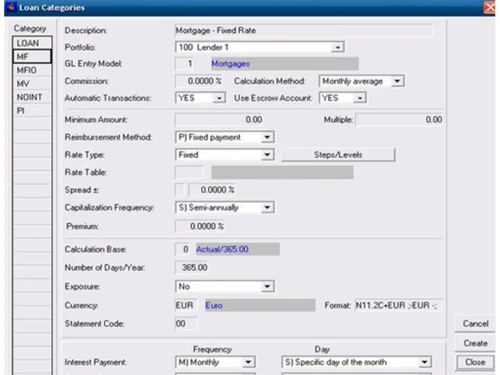This screenshot has height=375, width=500.
Task: Click the Number of Days/Year field
Action: click(x=192, y=267)
